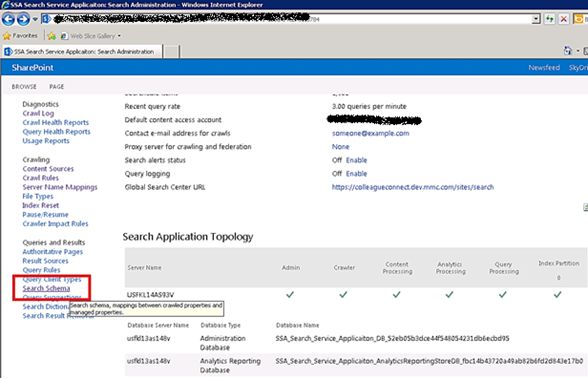The width and height of the screenshot is (588, 379).
Task: Open Index Reset link
Action: [x=40, y=205]
